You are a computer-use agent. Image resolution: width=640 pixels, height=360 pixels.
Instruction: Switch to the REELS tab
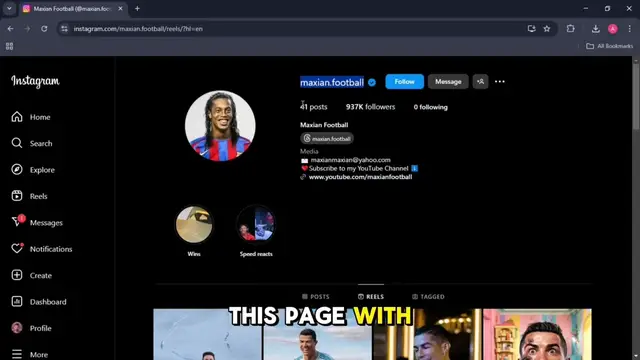tap(371, 297)
